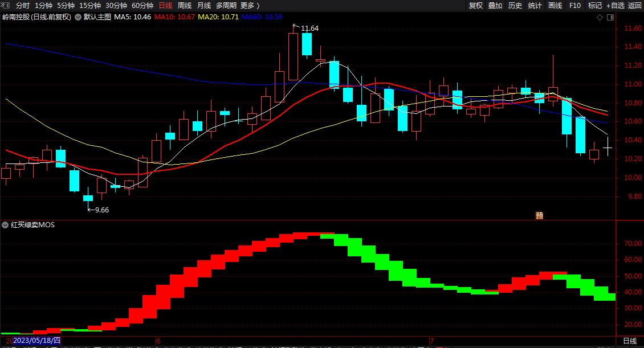Open the F10 company info
Viewport: 644px width, 348px height.
[575, 5]
